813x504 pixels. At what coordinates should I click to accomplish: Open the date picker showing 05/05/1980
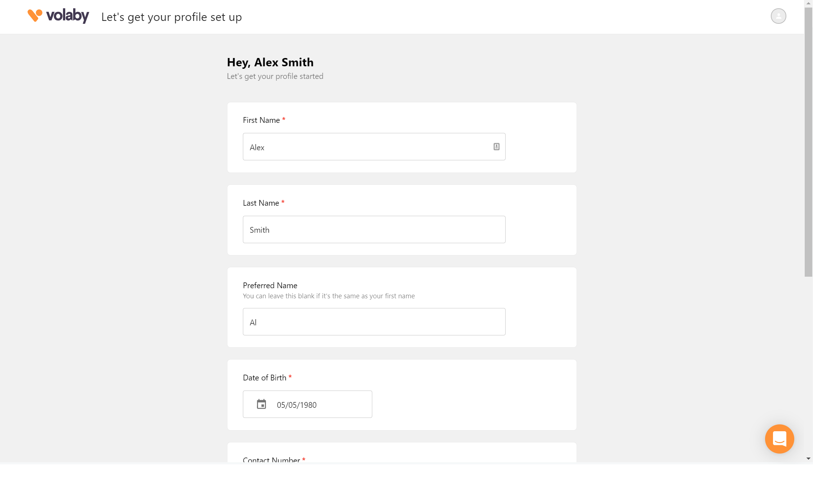(x=307, y=404)
